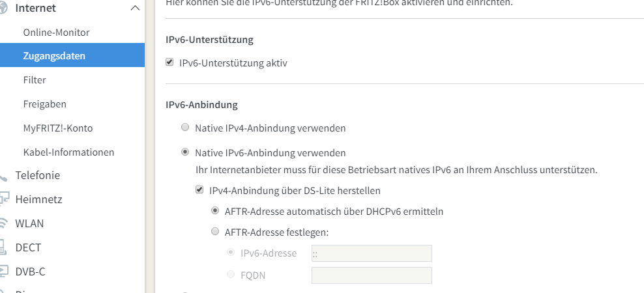Image resolution: width=644 pixels, height=293 pixels.
Task: Click the Heimnetz network icon
Action: click(3, 199)
